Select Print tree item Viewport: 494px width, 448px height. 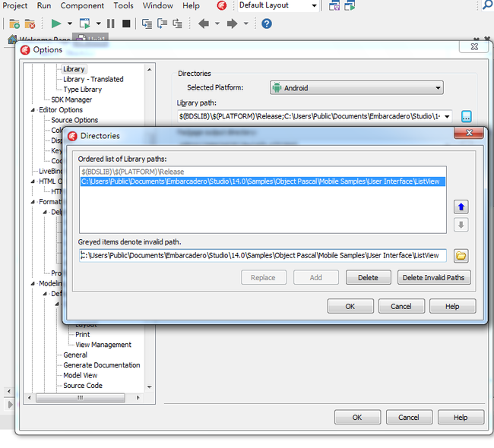click(x=83, y=334)
